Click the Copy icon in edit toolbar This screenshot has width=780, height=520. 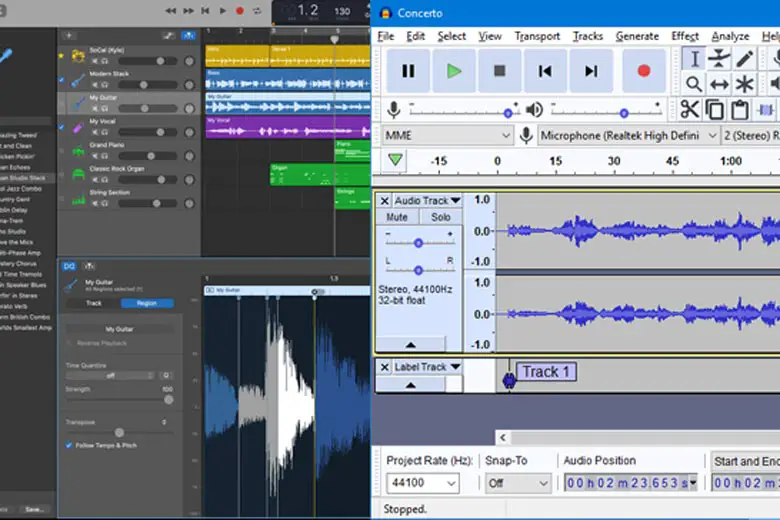click(715, 110)
